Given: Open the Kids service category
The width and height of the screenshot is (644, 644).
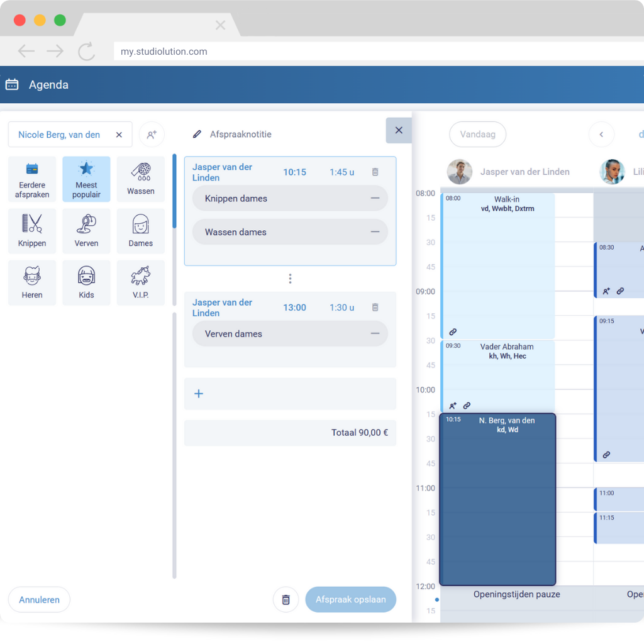Looking at the screenshot, I should [86, 282].
